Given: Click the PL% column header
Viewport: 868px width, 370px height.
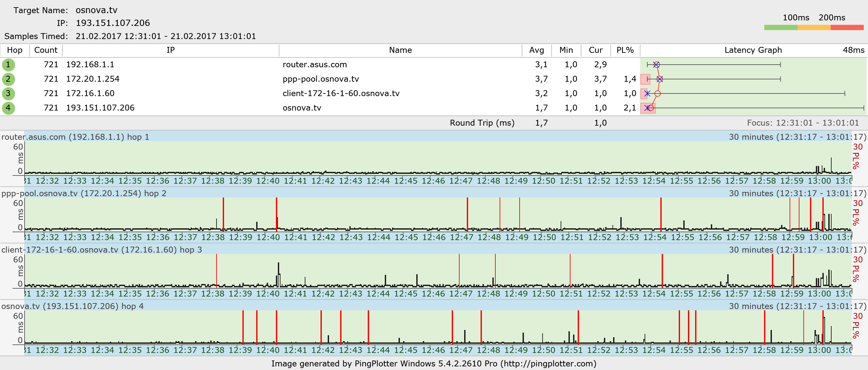Looking at the screenshot, I should pos(625,50).
